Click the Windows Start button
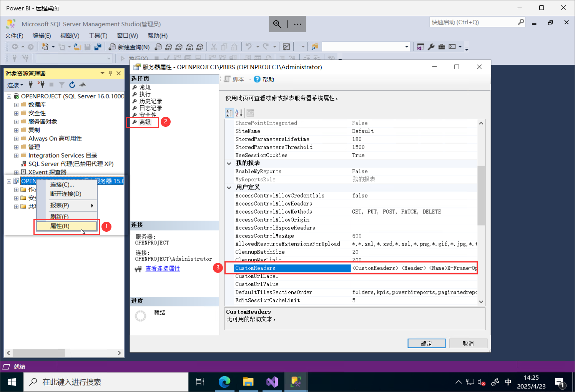Screen dimensions: 575x392 coord(12,382)
